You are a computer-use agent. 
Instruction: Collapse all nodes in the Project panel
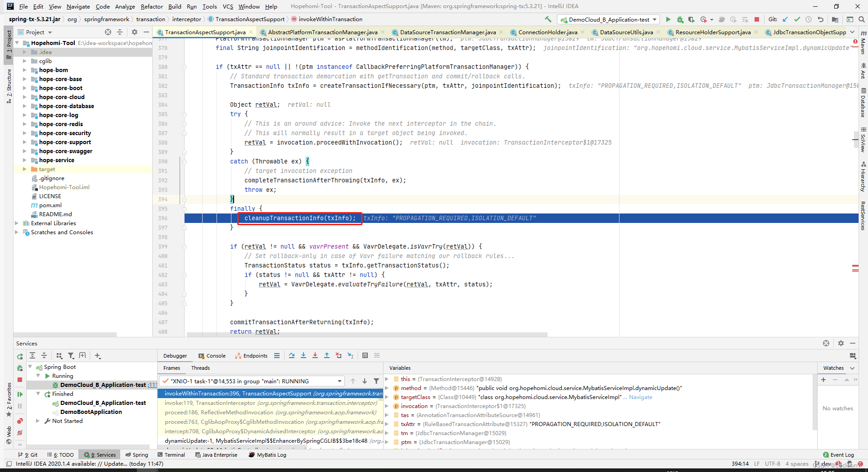coord(120,32)
